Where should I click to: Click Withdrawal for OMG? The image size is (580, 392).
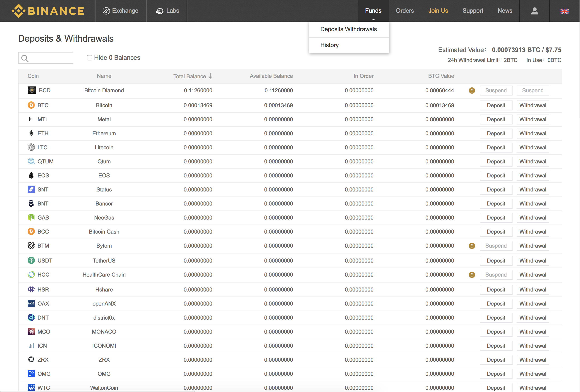533,373
